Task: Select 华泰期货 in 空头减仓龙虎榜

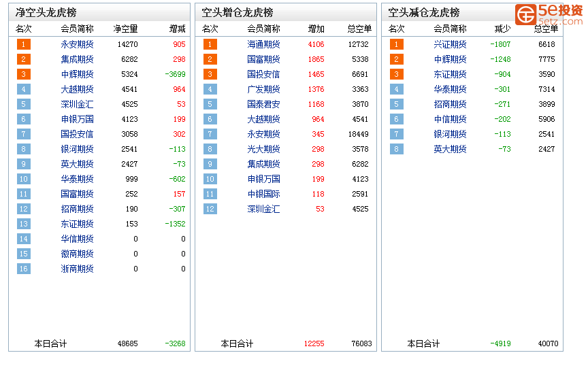Action: (x=450, y=89)
